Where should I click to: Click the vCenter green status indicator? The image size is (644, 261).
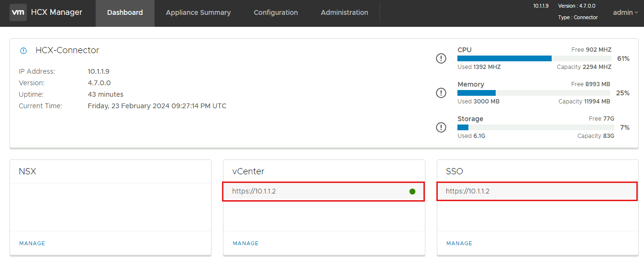pyautogui.click(x=412, y=192)
